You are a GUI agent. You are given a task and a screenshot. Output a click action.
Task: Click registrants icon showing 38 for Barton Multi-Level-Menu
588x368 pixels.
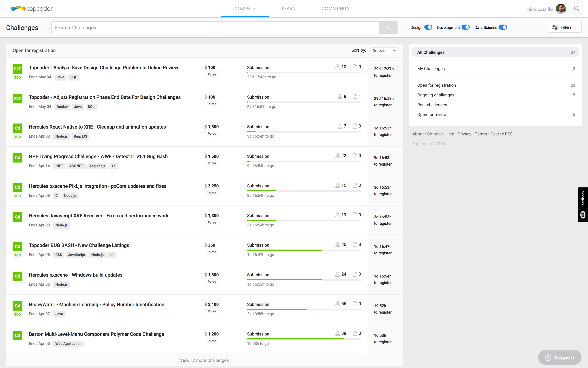coord(338,333)
